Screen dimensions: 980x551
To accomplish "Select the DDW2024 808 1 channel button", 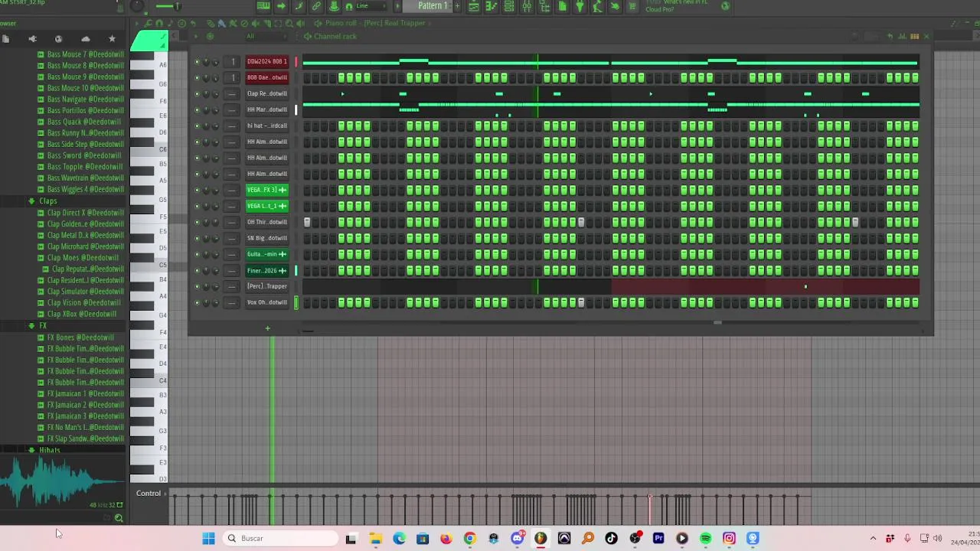I will 266,61.
